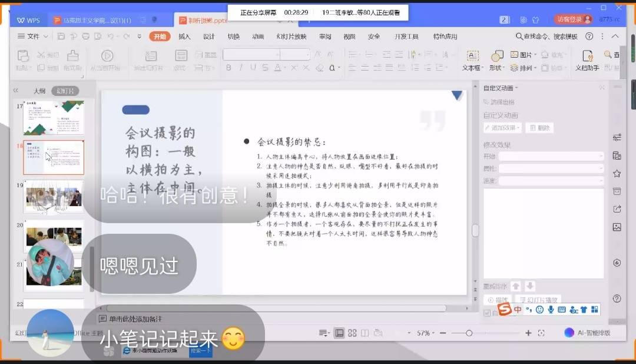Switch to the Animation (动画) ribbon tab
This screenshot has height=364, width=636.
(x=258, y=37)
